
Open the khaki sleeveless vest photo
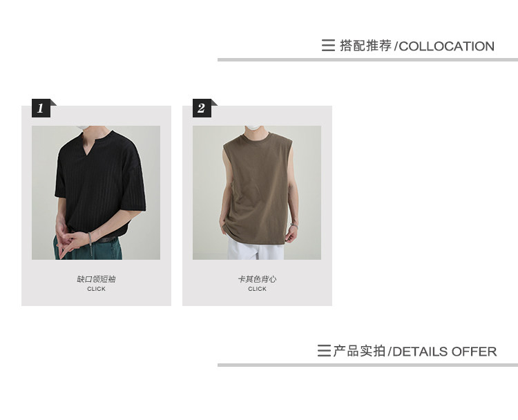257,193
